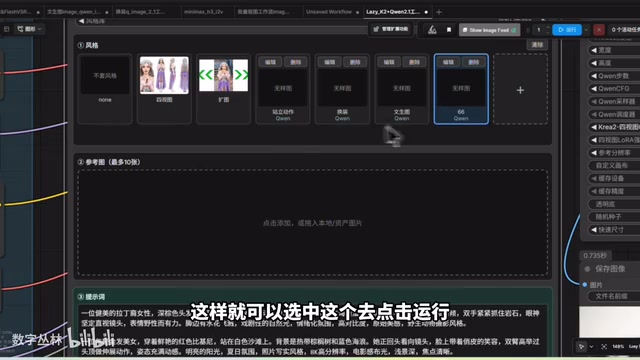This screenshot has height=360, width=640.
Task: Click the 149% zoom level indicator
Action: coord(618,347)
